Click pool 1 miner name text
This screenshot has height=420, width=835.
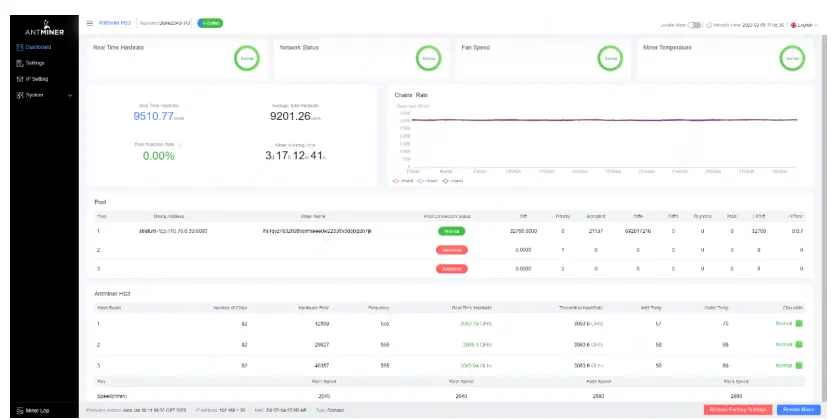pyautogui.click(x=317, y=231)
